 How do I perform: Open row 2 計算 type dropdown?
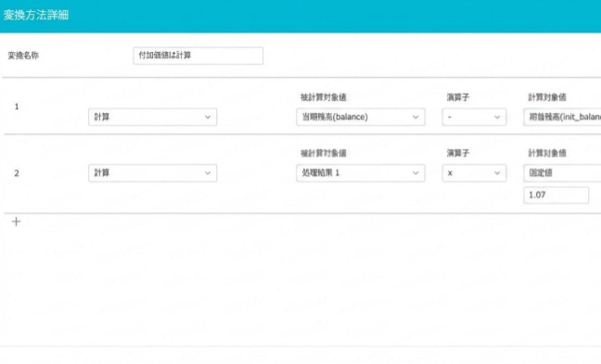pos(152,173)
